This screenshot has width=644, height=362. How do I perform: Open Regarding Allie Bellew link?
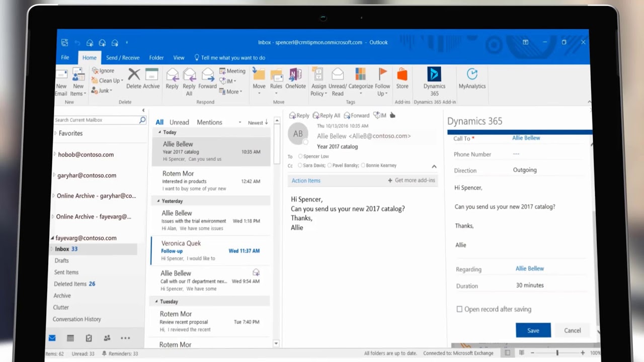(x=530, y=268)
